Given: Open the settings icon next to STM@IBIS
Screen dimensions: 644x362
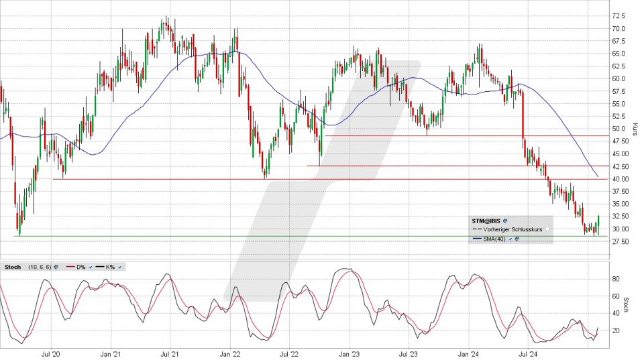Looking at the screenshot, I should coord(505,221).
